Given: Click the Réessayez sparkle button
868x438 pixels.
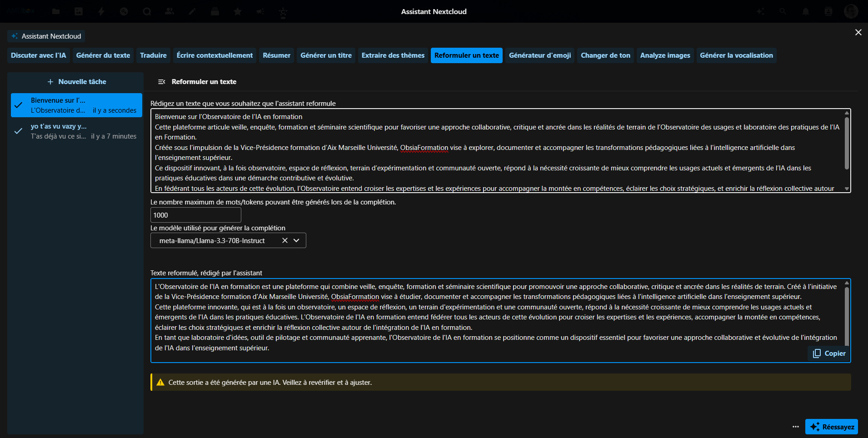Looking at the screenshot, I should 831,427.
